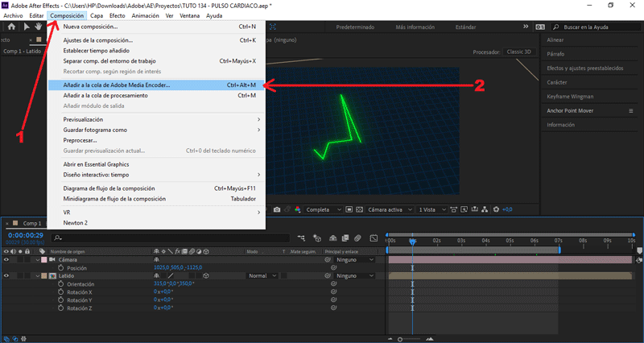The image size is (644, 343).
Task: Click the stopwatch next to Orientación
Action: click(61, 284)
